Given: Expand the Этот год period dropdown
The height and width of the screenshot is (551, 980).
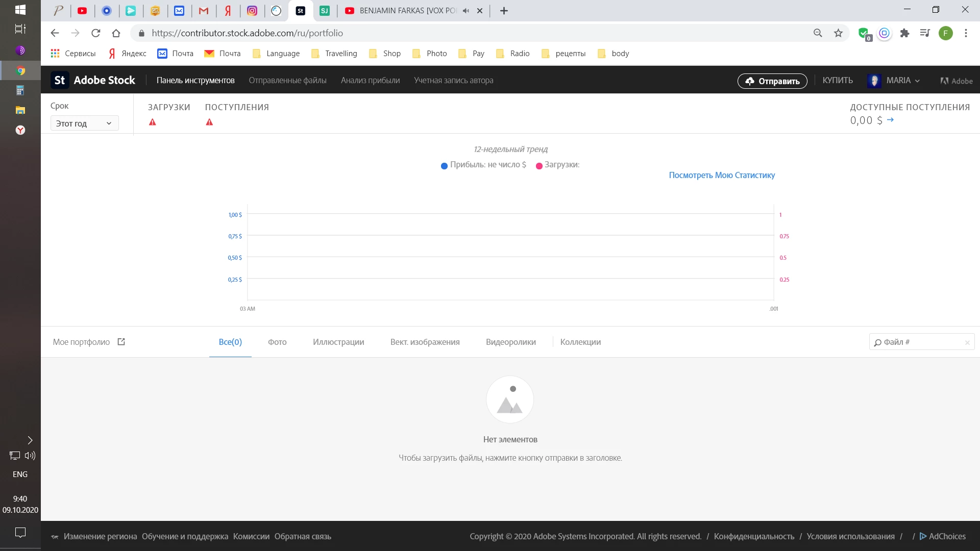Looking at the screenshot, I should 84,123.
